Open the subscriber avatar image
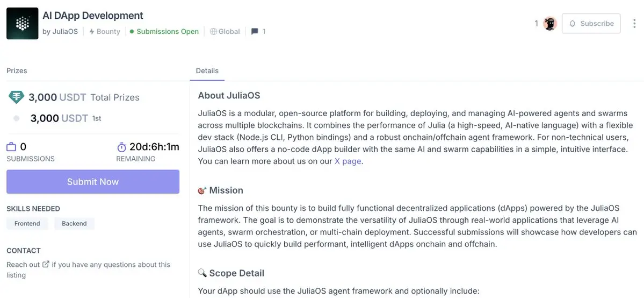Screen dimensions: 644x298 (x=550, y=24)
